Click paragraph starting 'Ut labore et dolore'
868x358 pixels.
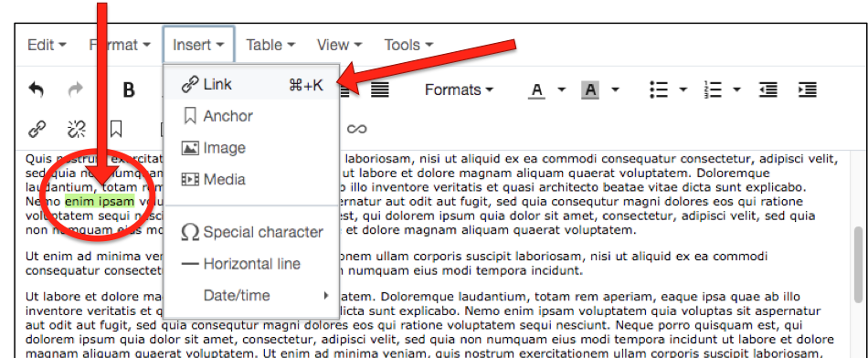tap(430, 325)
